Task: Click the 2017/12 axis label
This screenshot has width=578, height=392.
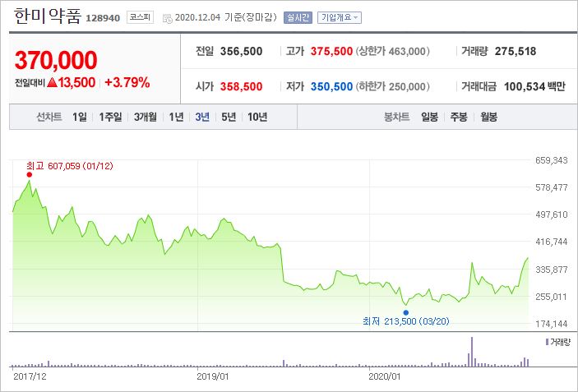Action: click(30, 376)
